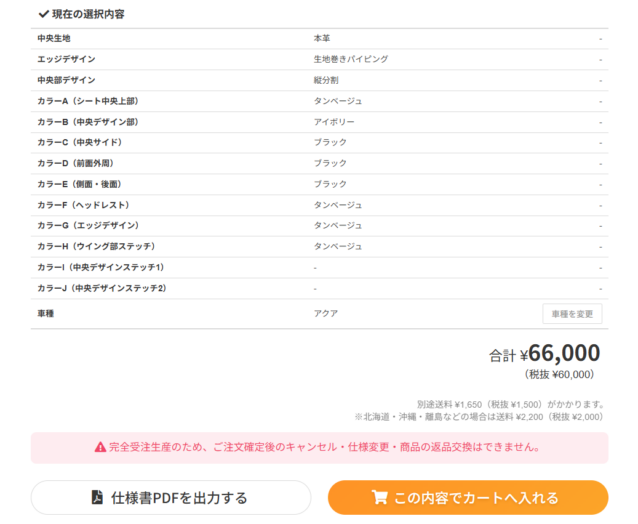Export the spec sheet with 仕様書PDFを出力する
The image size is (638, 524).
pos(171,497)
